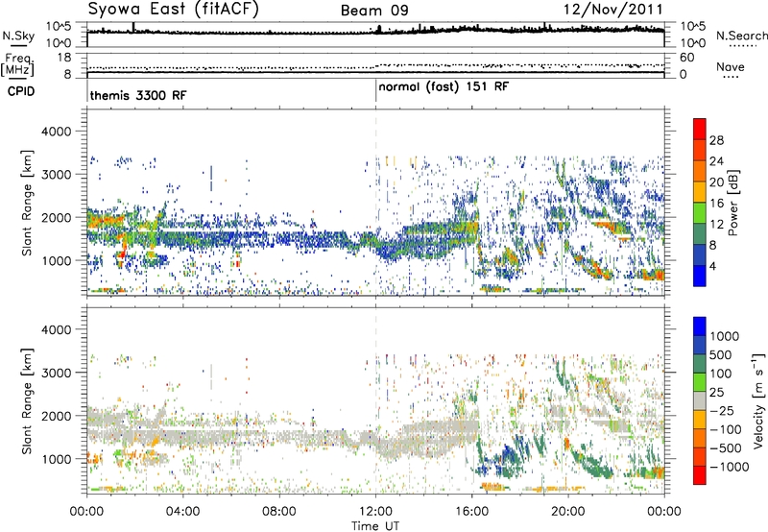This screenshot has height=532, width=768.
Task: Select the '16' label on Power colorbar
Action: pyautogui.click(x=716, y=203)
